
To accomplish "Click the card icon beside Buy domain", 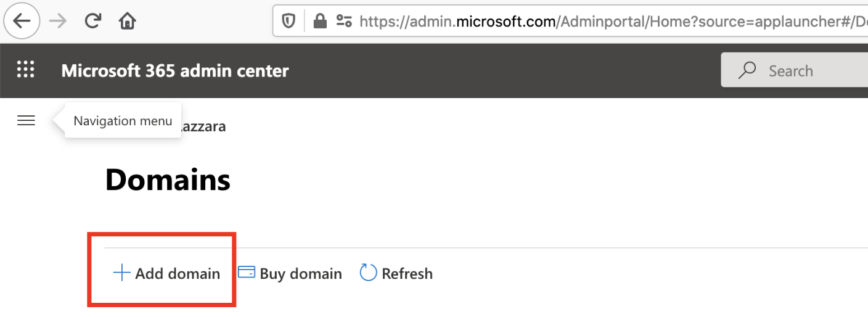I will pyautogui.click(x=247, y=273).
